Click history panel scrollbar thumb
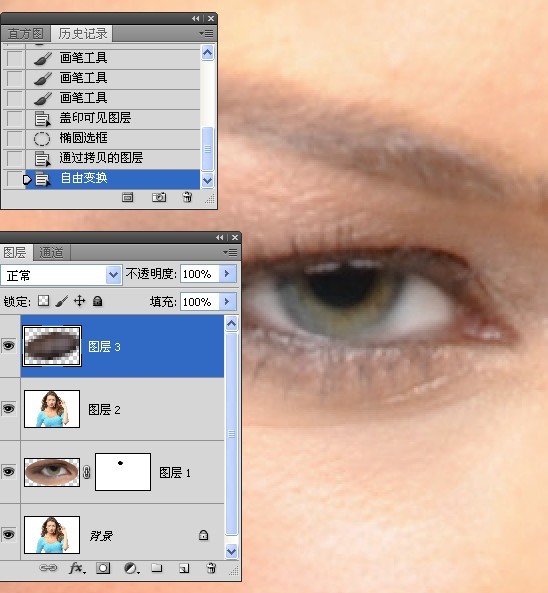 click(x=208, y=149)
